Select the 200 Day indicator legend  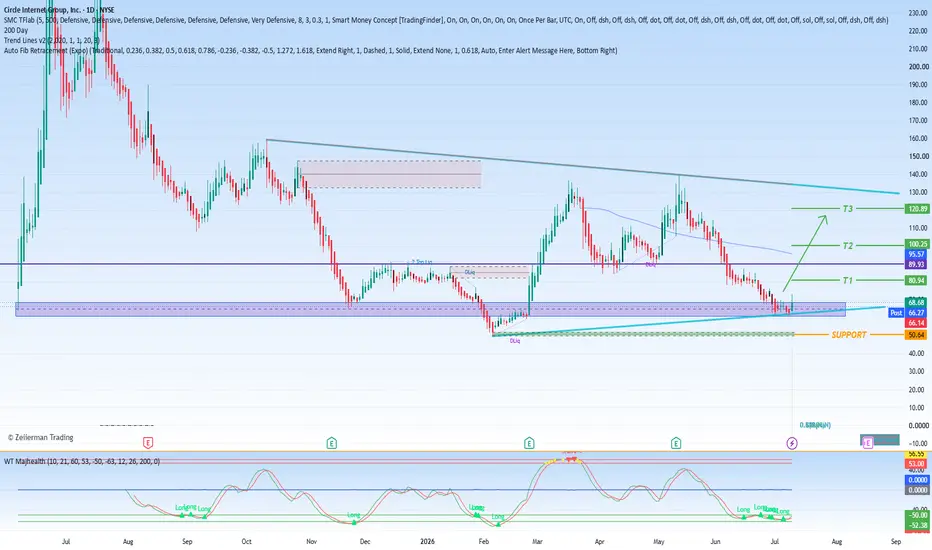point(16,30)
